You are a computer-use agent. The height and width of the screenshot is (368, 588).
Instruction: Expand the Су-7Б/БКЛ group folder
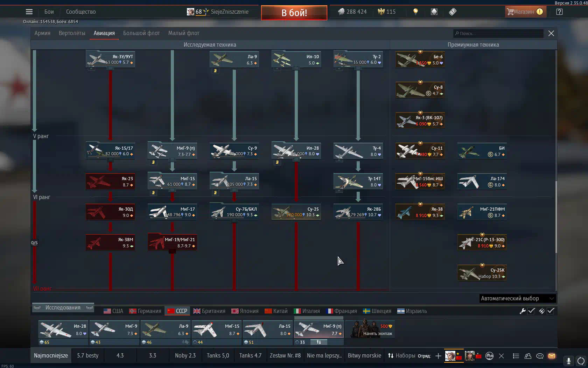(234, 212)
